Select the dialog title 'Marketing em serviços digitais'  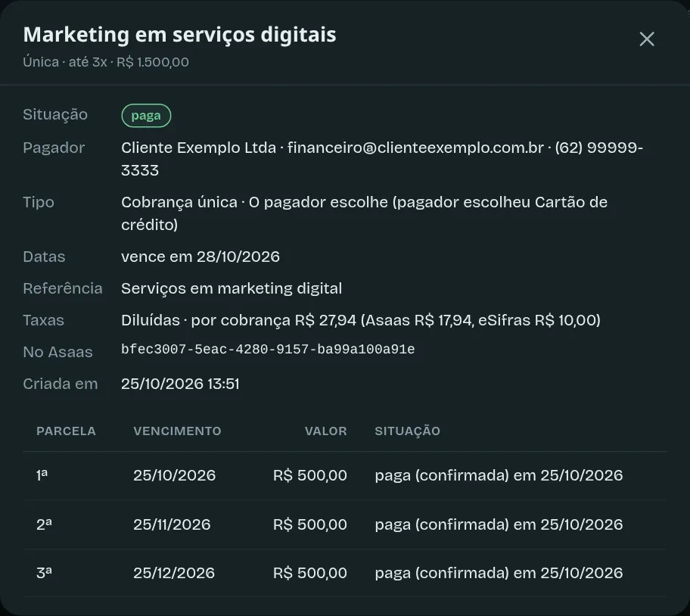[179, 34]
